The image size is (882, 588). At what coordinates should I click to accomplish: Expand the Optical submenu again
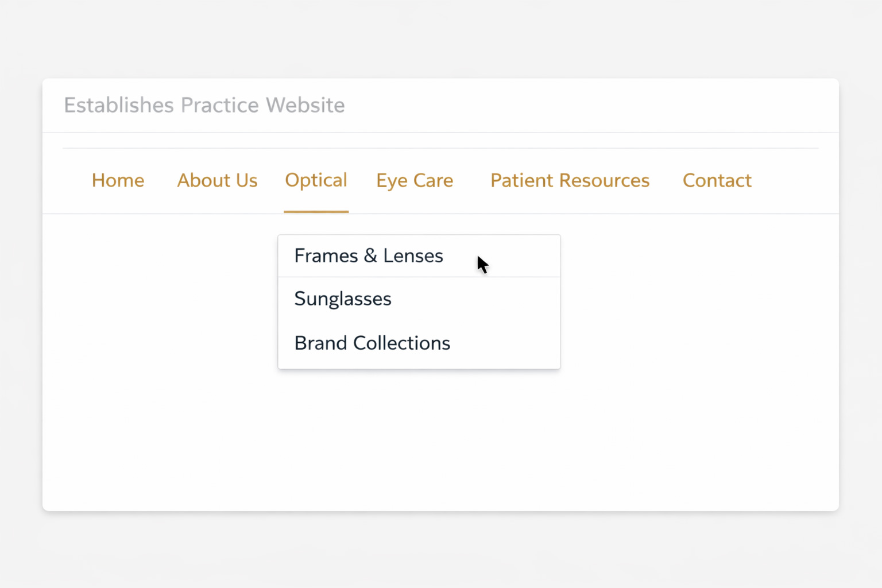coord(316,180)
